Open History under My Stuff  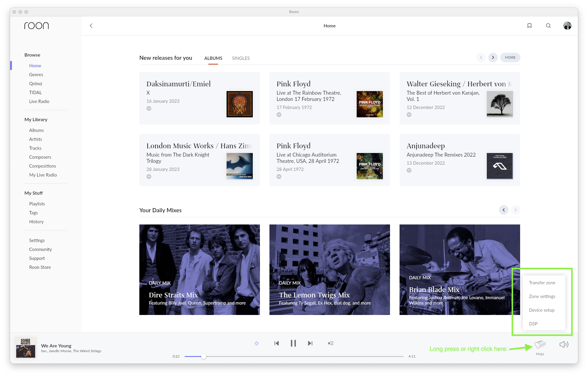tap(36, 221)
